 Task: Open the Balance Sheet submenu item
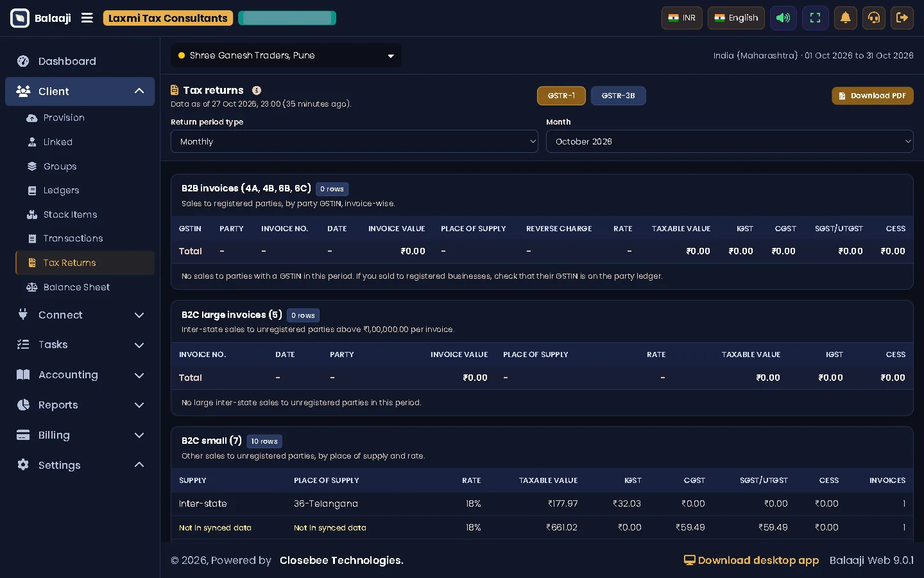point(85,287)
